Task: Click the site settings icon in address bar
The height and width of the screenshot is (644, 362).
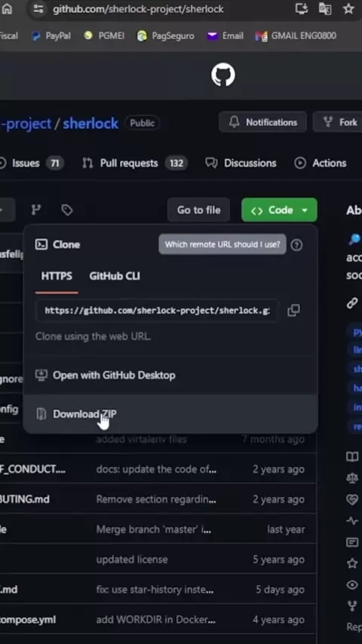Action: (x=38, y=8)
